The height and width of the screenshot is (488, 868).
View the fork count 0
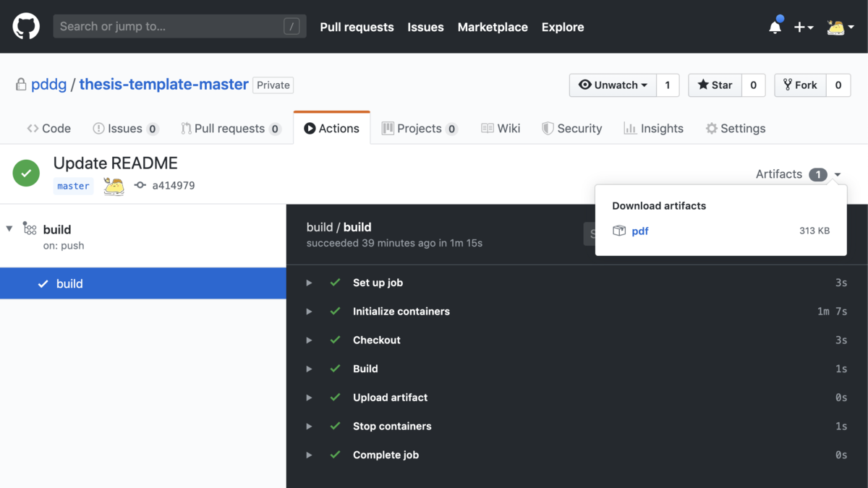point(838,85)
